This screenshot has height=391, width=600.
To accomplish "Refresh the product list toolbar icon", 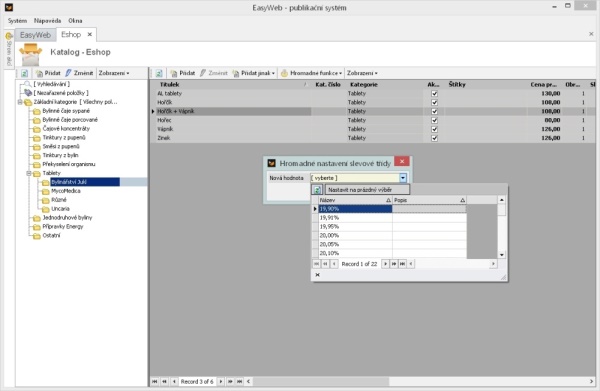I will coord(159,73).
